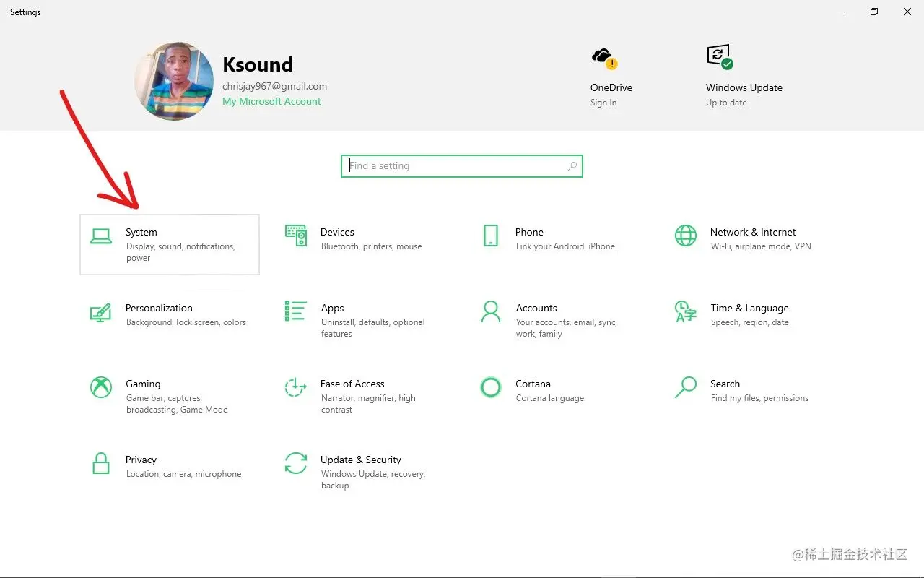Screen dimensions: 924x578
Task: Click the Phone category title
Action: click(x=529, y=232)
